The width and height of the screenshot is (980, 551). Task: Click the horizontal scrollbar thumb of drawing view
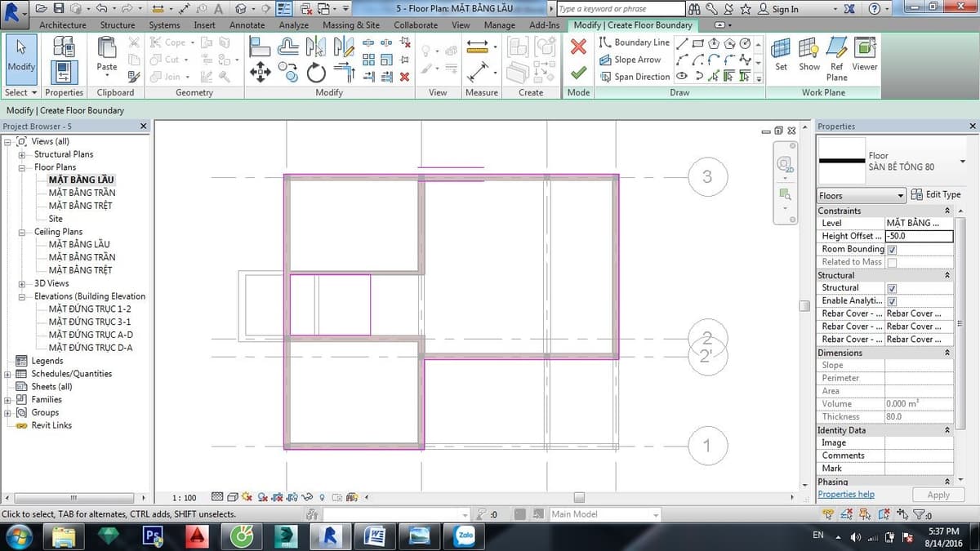click(579, 497)
